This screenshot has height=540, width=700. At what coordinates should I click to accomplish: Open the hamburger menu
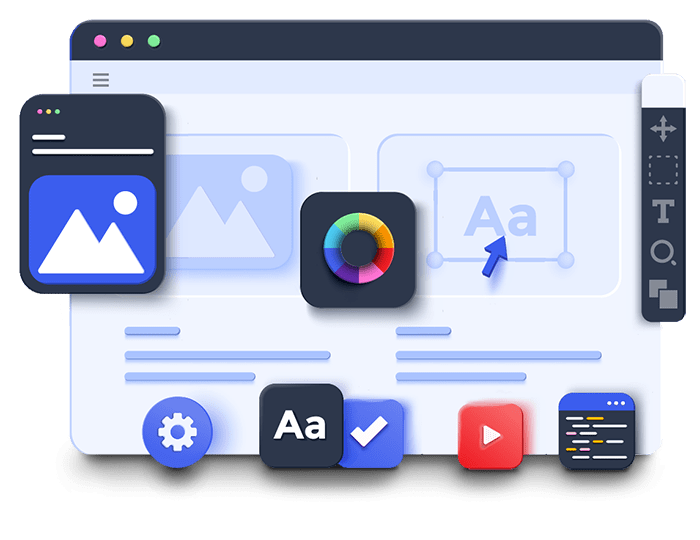pos(101,80)
